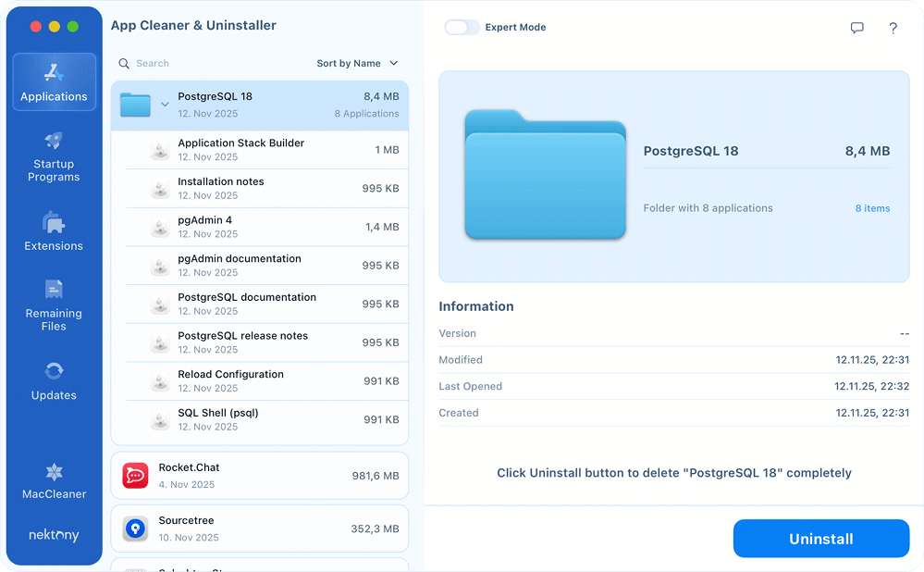Click the nektony logo
Screen dimensions: 924x572
coord(54,536)
